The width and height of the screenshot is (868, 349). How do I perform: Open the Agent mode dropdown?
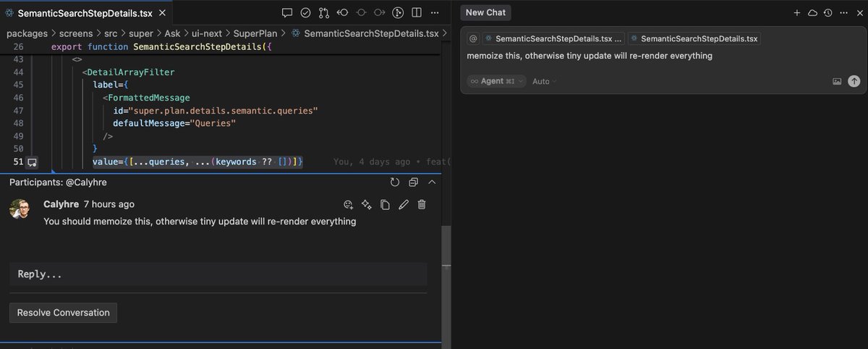tap(495, 81)
